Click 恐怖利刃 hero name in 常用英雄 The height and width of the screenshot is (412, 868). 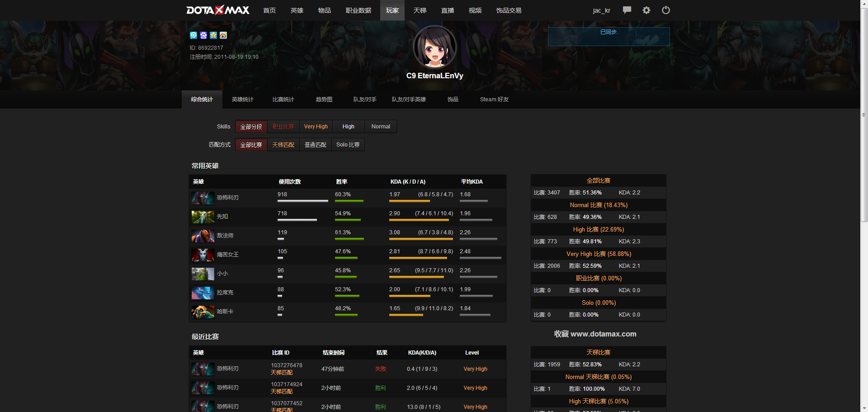click(227, 198)
